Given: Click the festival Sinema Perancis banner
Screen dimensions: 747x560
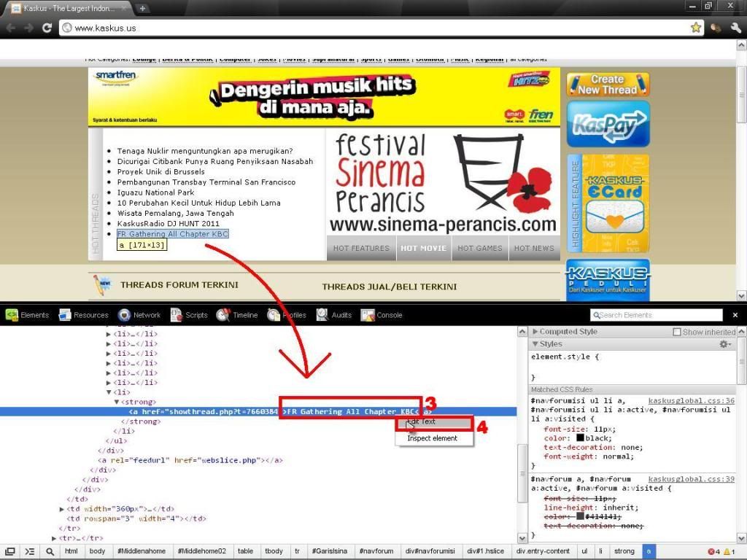Looking at the screenshot, I should pyautogui.click(x=443, y=181).
